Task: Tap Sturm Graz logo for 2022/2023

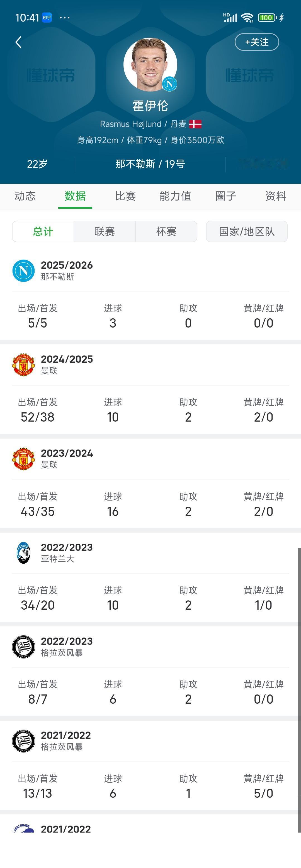Action: point(24,647)
